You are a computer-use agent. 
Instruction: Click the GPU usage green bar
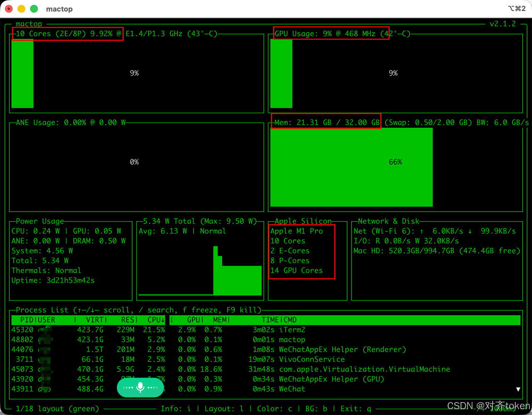[x=281, y=74]
